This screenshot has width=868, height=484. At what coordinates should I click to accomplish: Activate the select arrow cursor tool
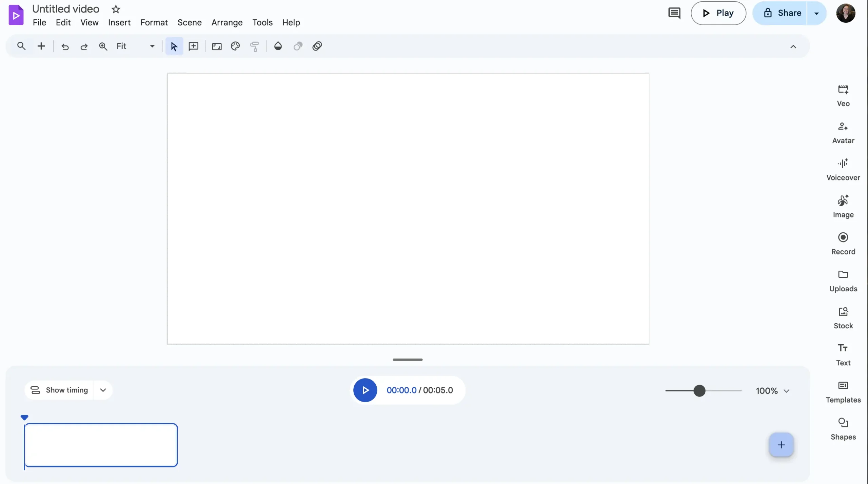(x=174, y=46)
